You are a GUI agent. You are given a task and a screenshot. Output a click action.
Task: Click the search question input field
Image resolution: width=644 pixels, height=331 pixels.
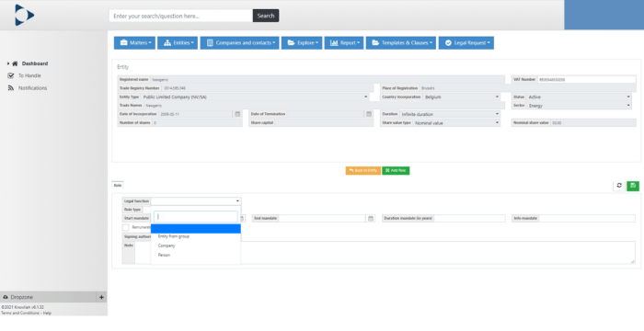[x=181, y=16]
